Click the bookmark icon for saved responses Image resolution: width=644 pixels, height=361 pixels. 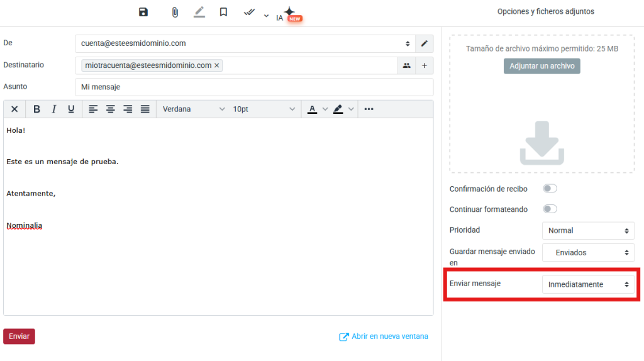[223, 12]
